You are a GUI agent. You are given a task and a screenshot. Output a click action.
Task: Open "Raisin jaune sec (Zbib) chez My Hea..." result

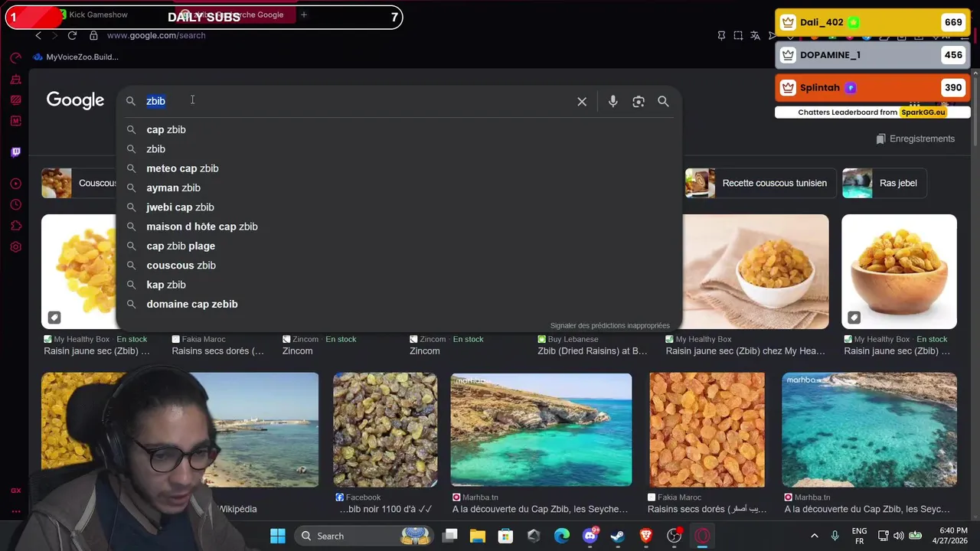(x=746, y=351)
